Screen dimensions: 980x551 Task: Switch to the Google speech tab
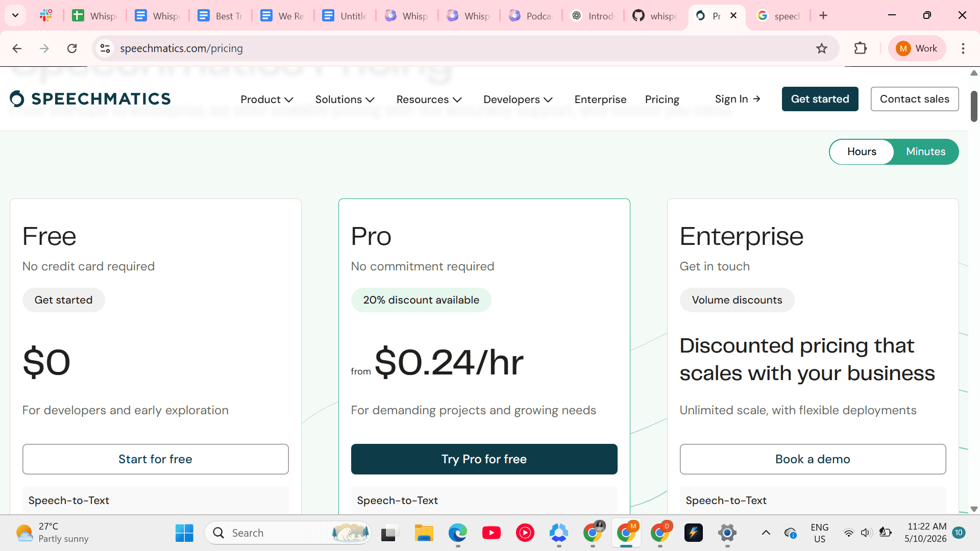point(779,16)
